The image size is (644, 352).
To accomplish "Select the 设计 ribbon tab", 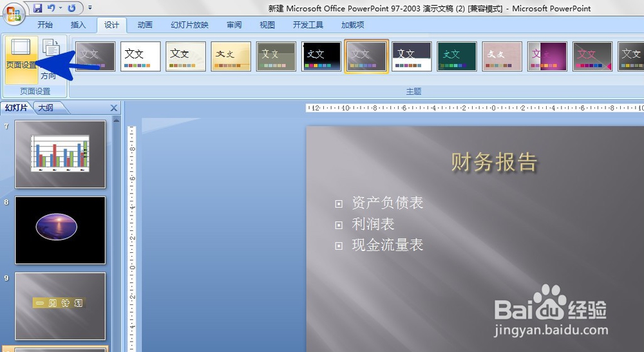I will 111,25.
